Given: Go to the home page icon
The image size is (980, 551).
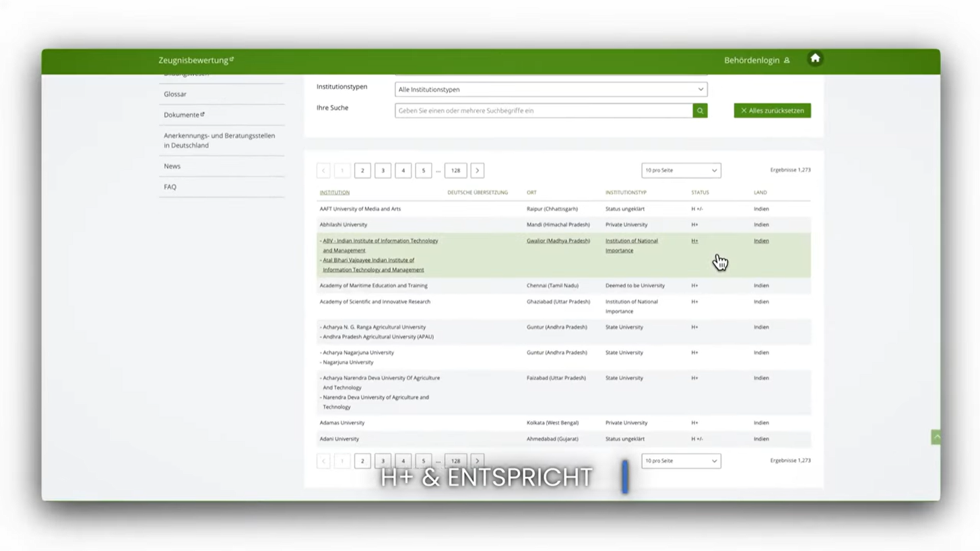Looking at the screenshot, I should [x=815, y=59].
